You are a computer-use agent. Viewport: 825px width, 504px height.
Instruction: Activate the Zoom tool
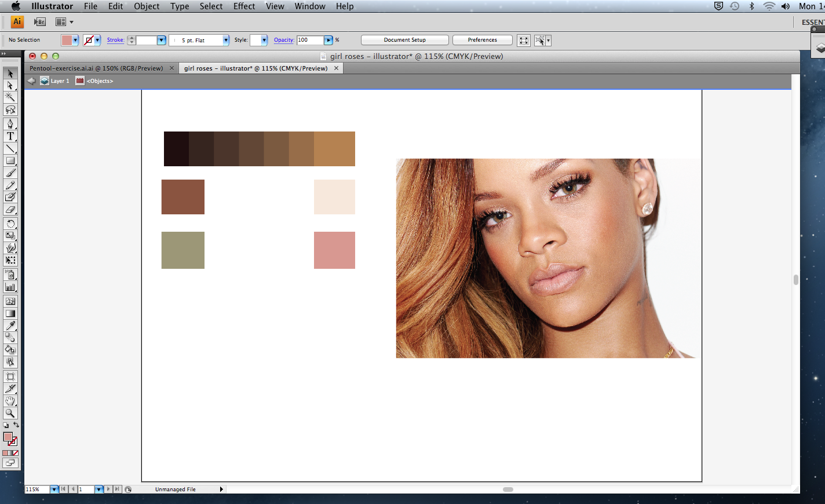(10, 413)
